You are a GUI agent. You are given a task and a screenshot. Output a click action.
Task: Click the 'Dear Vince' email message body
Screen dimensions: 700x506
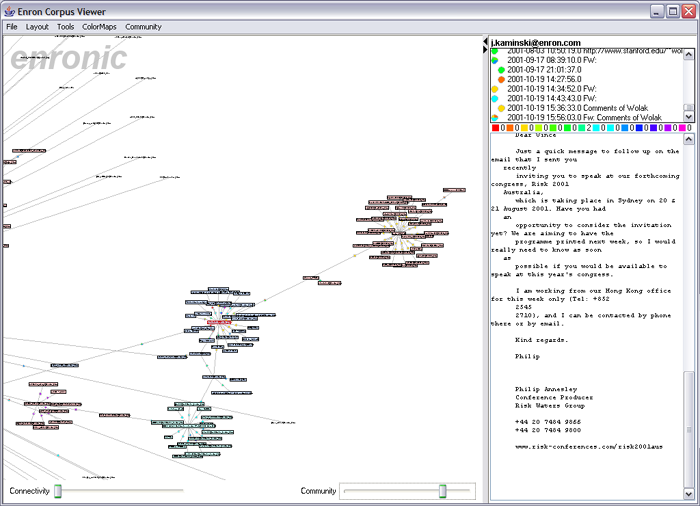pyautogui.click(x=587, y=317)
